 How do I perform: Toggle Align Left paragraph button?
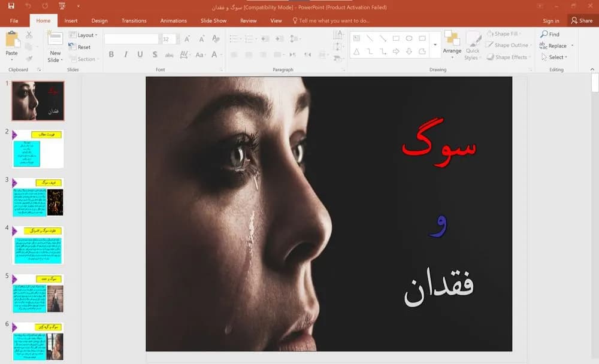coord(234,54)
